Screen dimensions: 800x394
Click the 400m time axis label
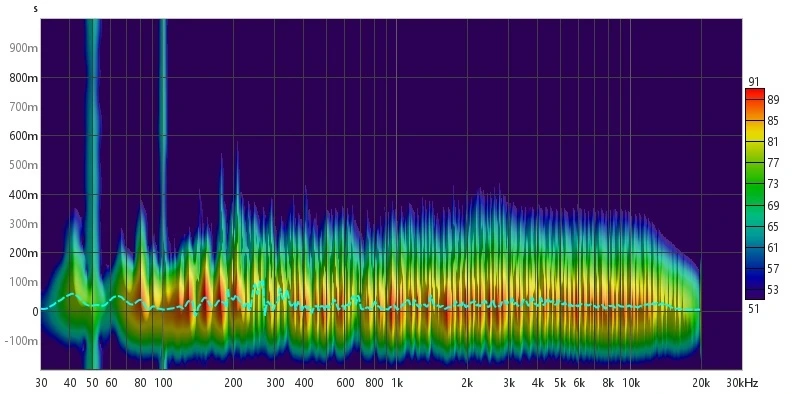(23, 195)
